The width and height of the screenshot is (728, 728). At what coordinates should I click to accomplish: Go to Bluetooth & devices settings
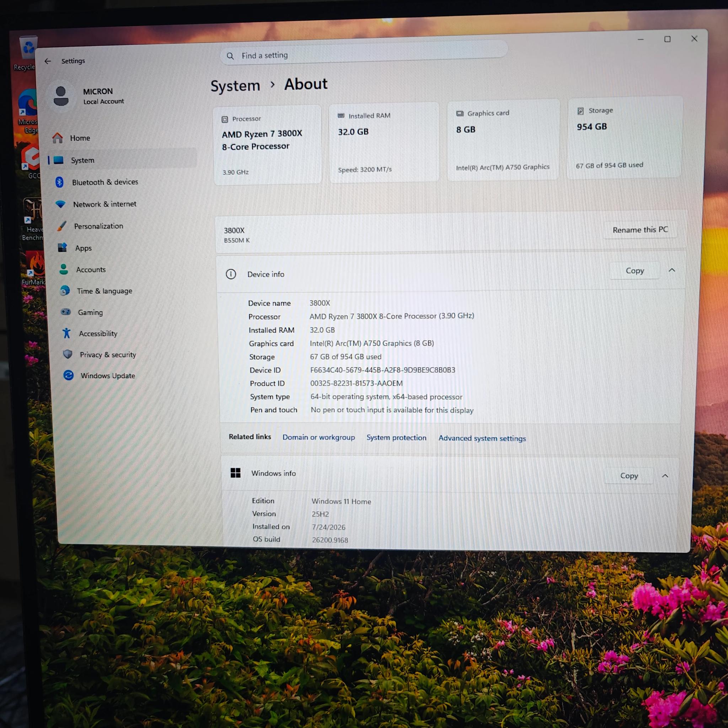[x=124, y=182]
